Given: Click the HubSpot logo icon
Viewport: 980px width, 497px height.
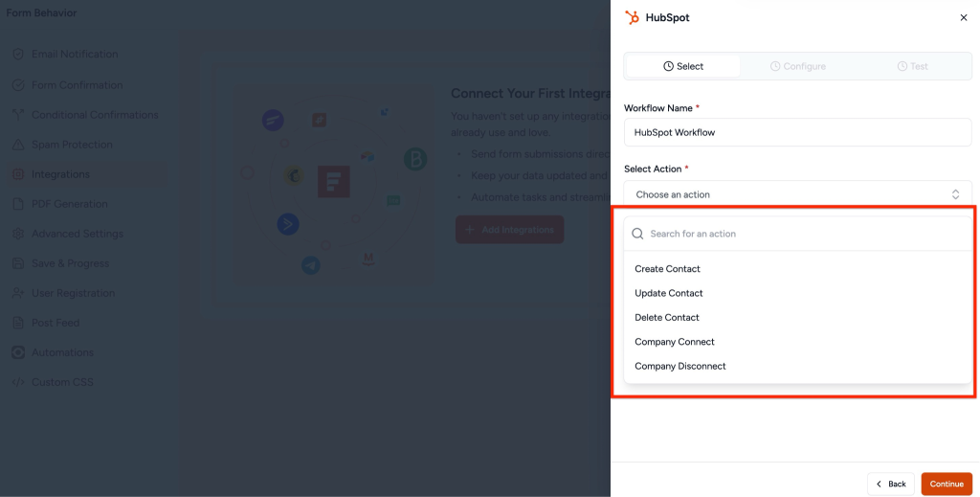Looking at the screenshot, I should (x=633, y=17).
